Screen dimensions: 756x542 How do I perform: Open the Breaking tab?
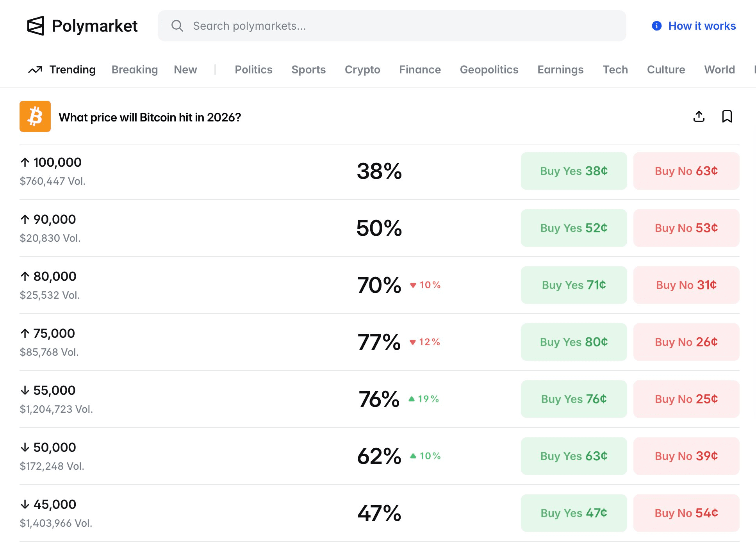[135, 70]
